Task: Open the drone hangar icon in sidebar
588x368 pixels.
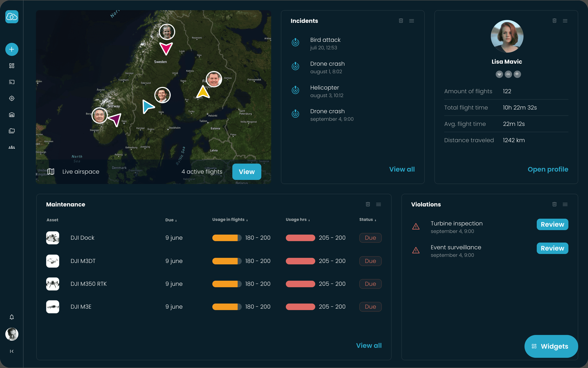Action: [12, 115]
